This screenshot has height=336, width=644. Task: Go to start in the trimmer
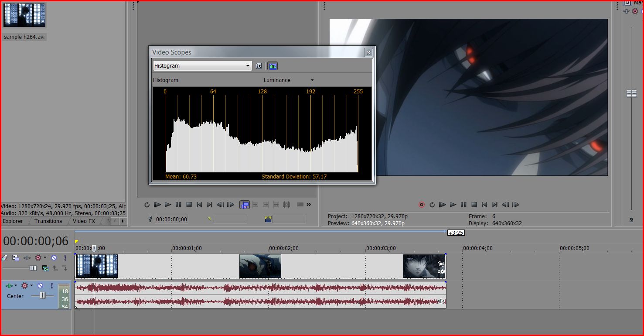[199, 205]
